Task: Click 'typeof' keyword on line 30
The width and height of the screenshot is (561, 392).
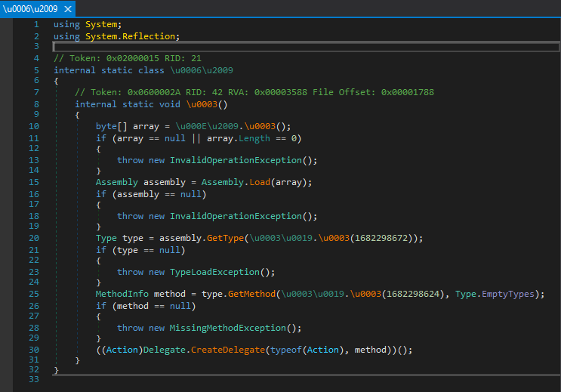Action: point(286,350)
